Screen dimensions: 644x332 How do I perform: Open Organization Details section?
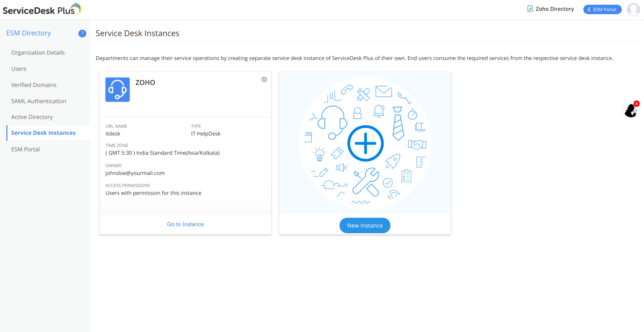38,53
